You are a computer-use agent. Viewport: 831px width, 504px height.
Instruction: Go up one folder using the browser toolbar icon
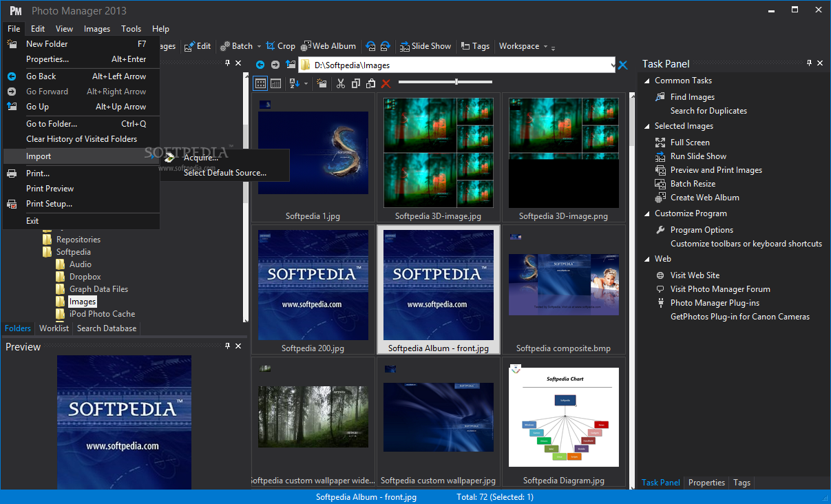291,65
